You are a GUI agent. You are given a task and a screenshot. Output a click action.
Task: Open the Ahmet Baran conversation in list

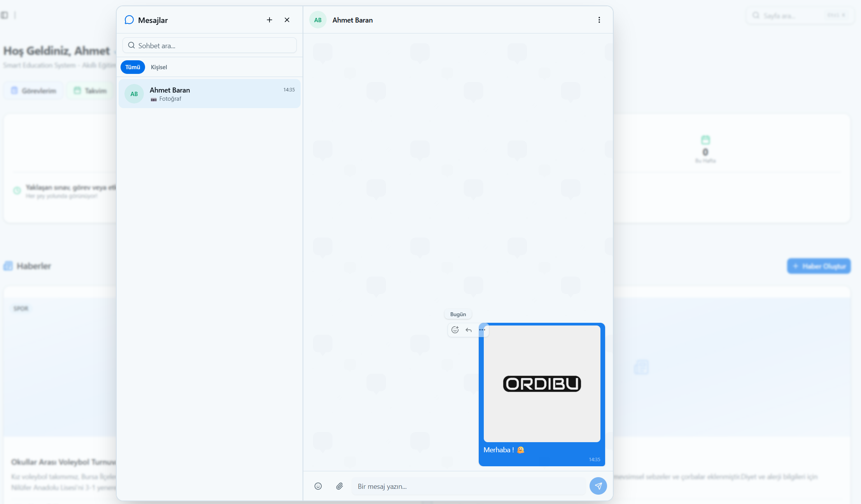[210, 94]
